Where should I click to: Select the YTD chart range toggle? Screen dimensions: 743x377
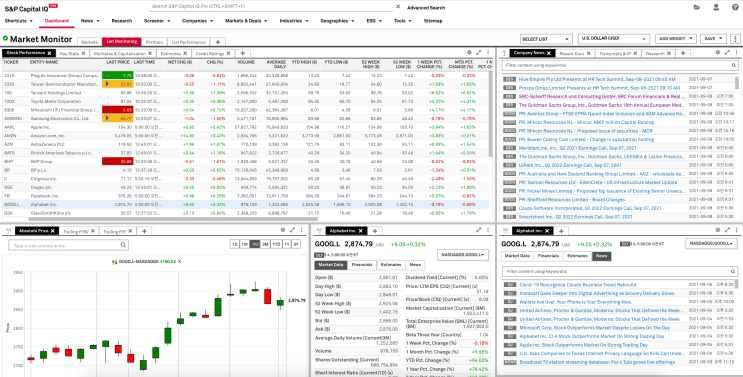275,244
